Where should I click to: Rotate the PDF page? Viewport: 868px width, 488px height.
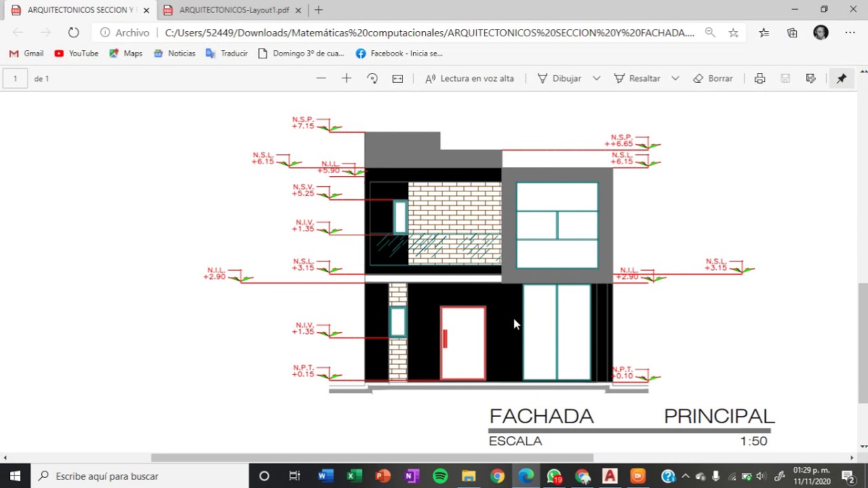click(x=372, y=79)
